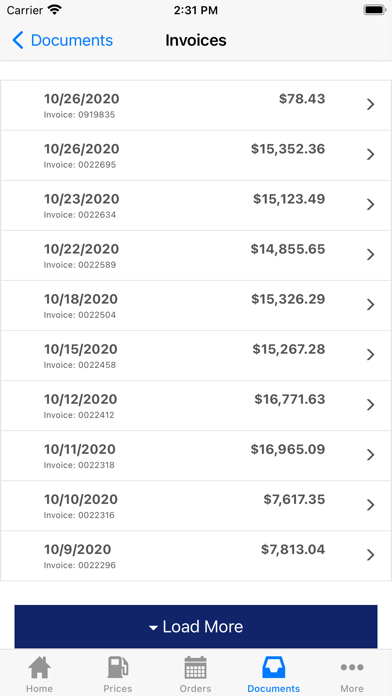Select the Documents inbox tray icon
The image size is (392, 696).
click(273, 667)
